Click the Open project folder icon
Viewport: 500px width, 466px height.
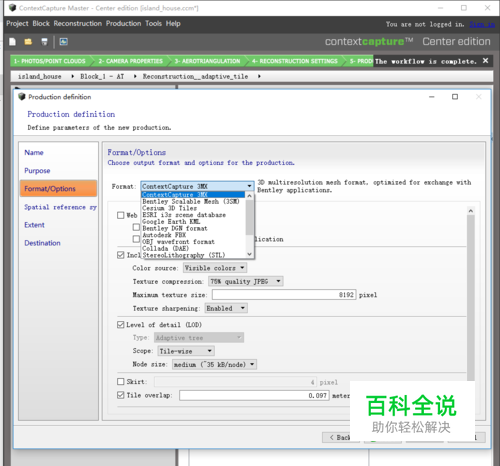28,42
